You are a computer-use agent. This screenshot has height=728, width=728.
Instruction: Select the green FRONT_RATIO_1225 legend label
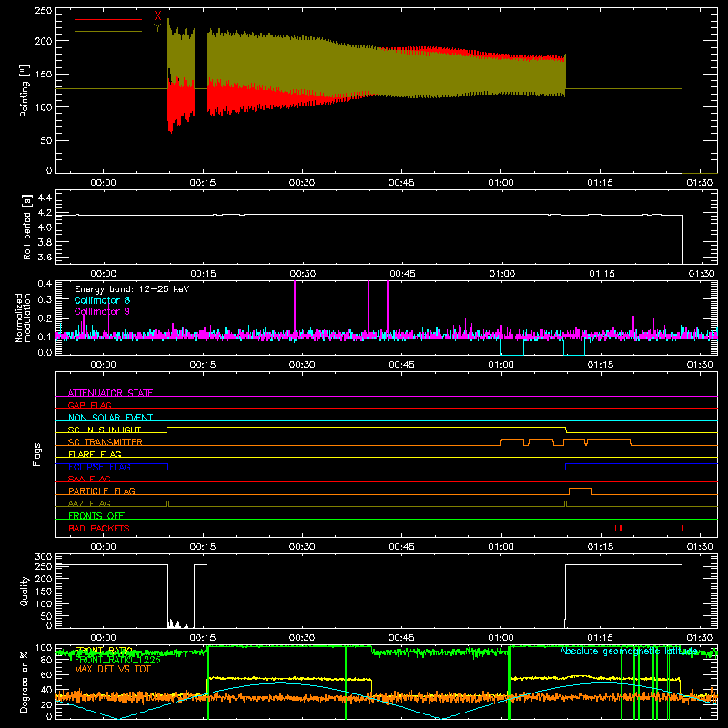click(x=117, y=659)
